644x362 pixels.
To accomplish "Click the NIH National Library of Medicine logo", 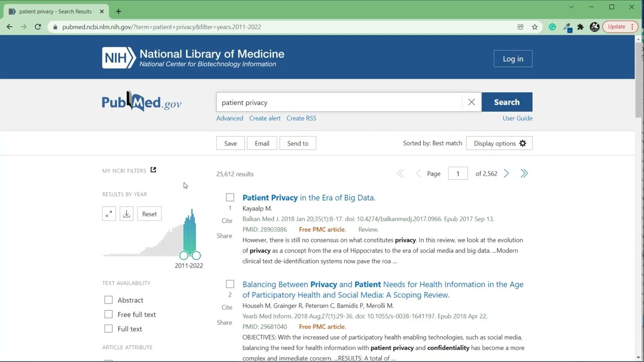I will click(x=193, y=58).
